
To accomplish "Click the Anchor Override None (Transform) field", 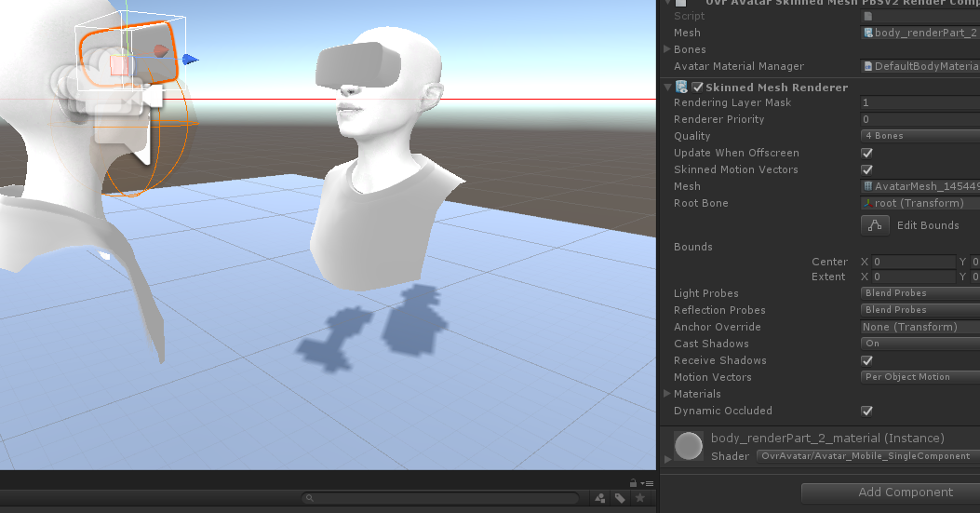I will click(x=920, y=327).
